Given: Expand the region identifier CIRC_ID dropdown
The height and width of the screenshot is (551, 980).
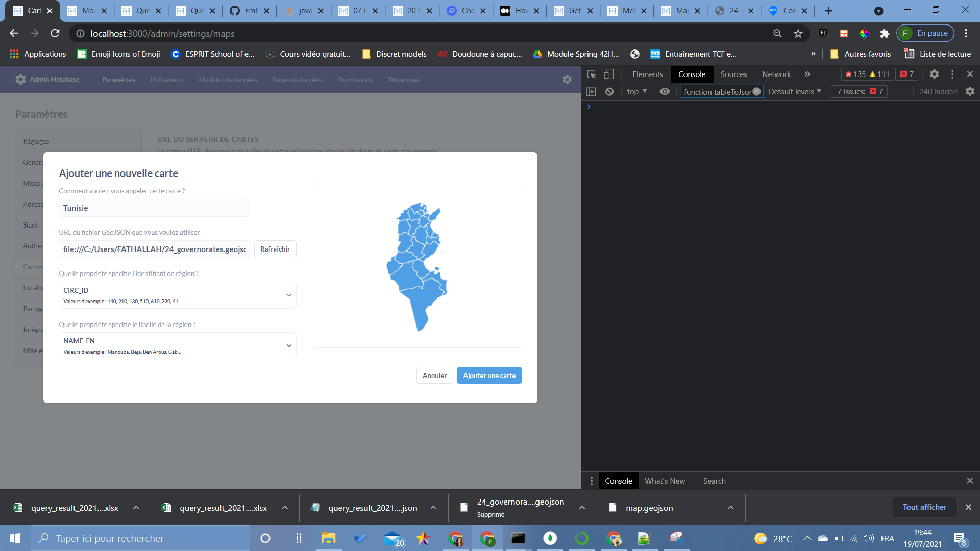Looking at the screenshot, I should tap(178, 295).
